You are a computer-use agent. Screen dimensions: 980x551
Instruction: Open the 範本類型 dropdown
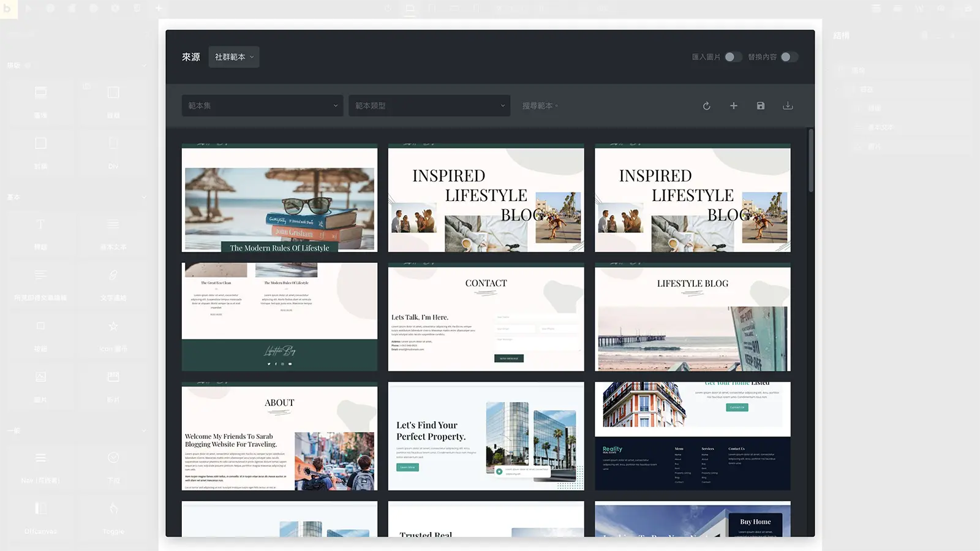coord(429,105)
